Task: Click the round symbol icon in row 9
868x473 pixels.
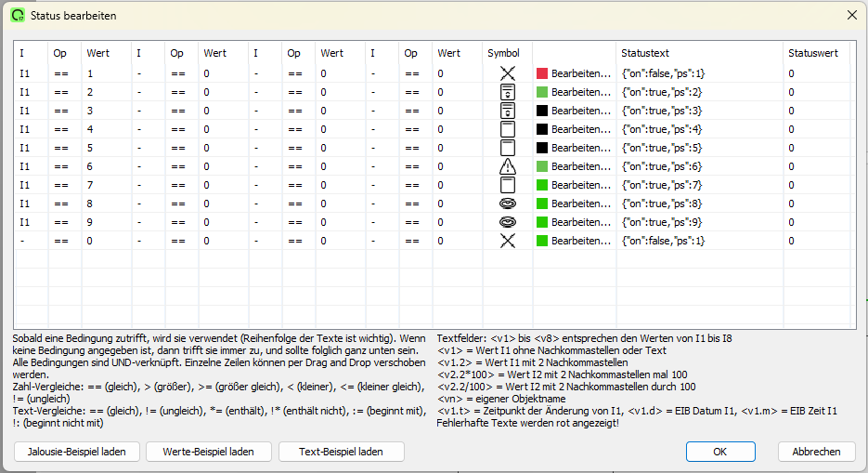Action: (508, 222)
